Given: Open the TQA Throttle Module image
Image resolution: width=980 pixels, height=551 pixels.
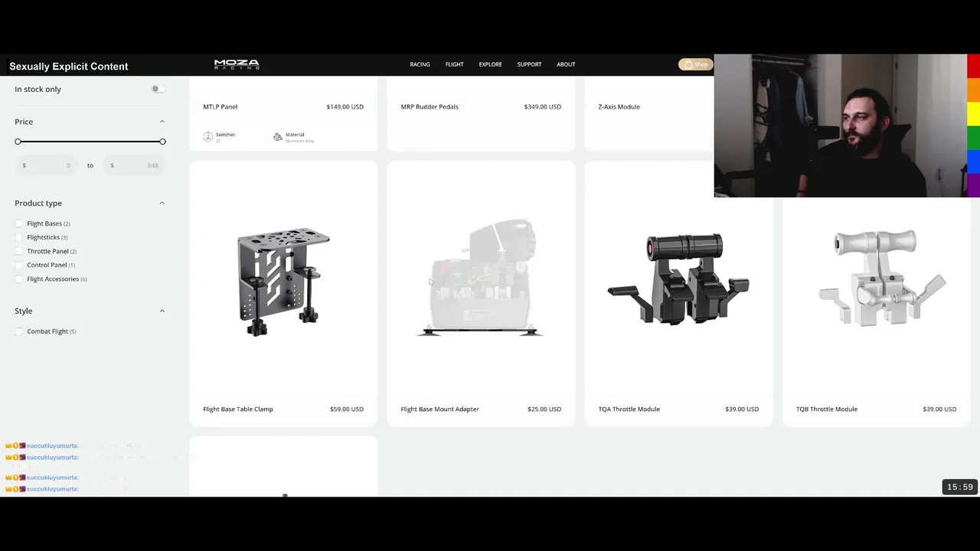Looking at the screenshot, I should point(678,279).
